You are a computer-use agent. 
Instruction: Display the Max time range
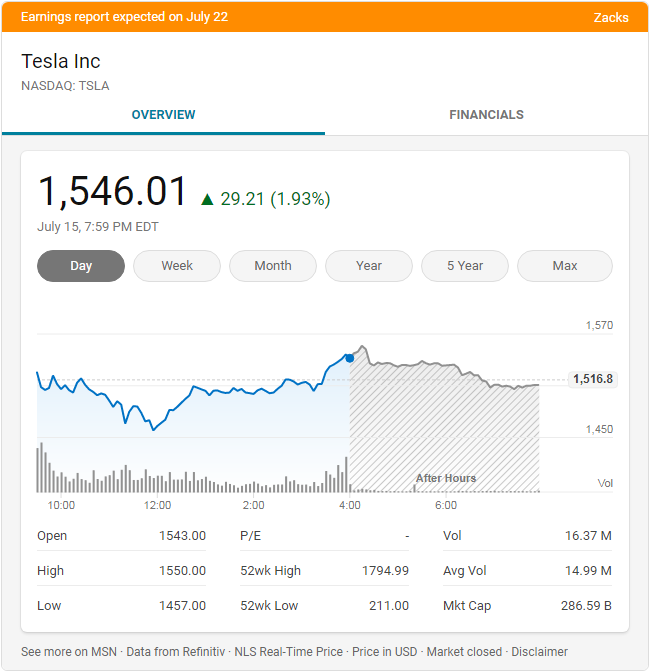click(565, 266)
